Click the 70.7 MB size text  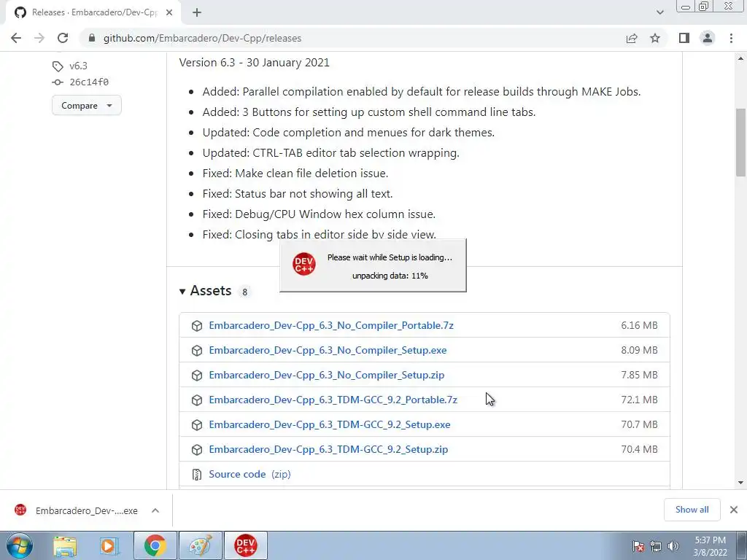click(639, 424)
